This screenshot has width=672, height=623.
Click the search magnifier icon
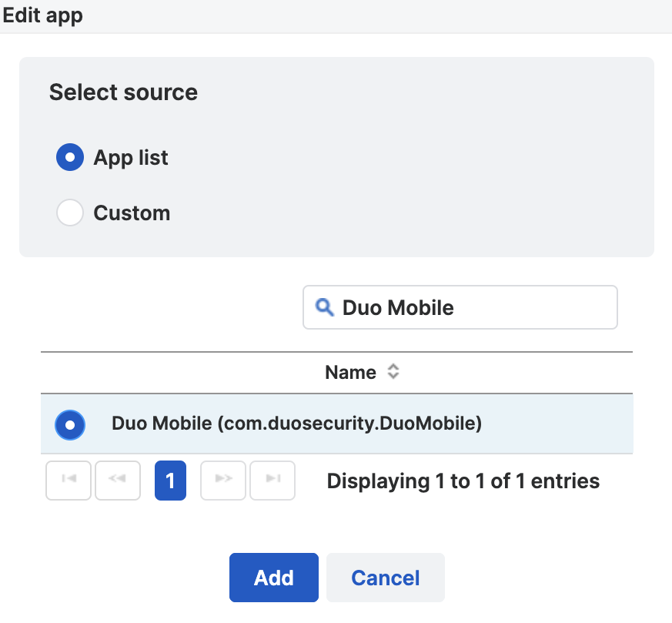click(x=323, y=307)
